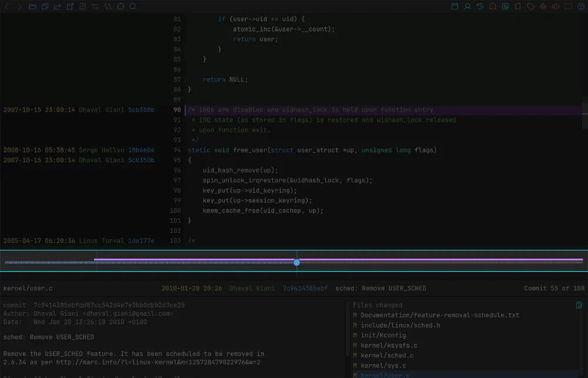
Task: Click the crosshair target icon in toolbar
Action: (121, 6)
